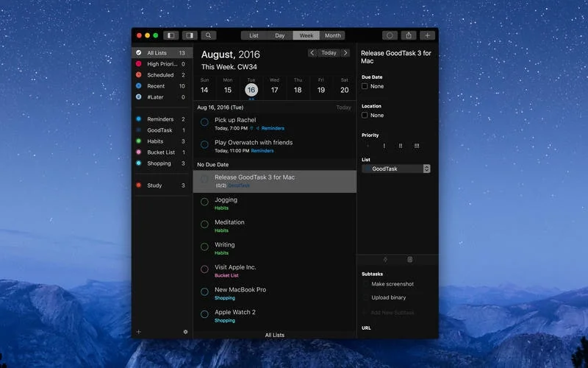Open the GoodTask list dropdown
Image resolution: width=588 pixels, height=368 pixels.
click(396, 169)
